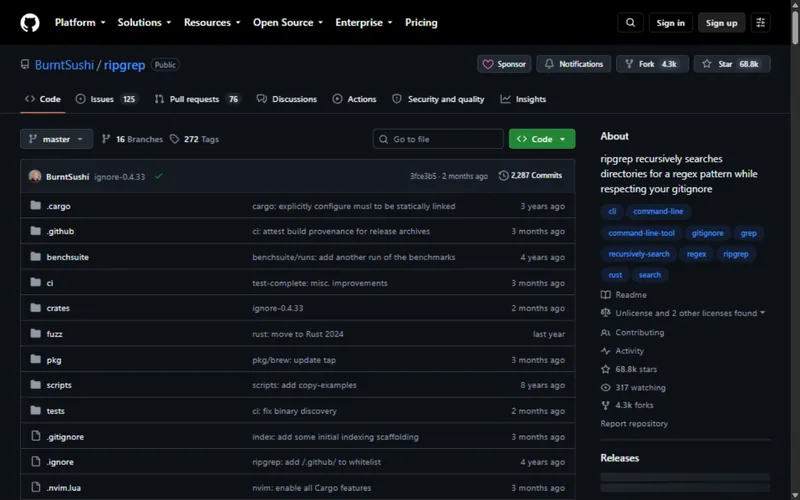Click the green check status icon
The height and width of the screenshot is (500, 800).
[x=159, y=176]
